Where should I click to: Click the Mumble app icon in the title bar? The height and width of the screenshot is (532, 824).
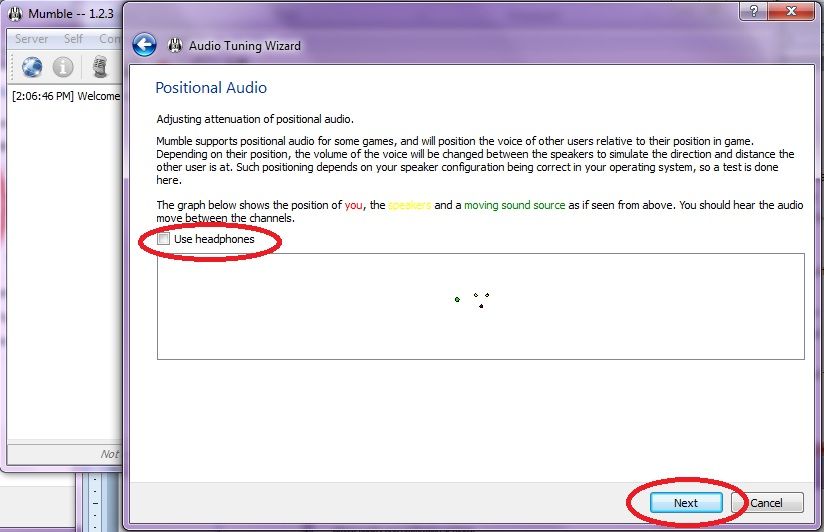[x=15, y=14]
